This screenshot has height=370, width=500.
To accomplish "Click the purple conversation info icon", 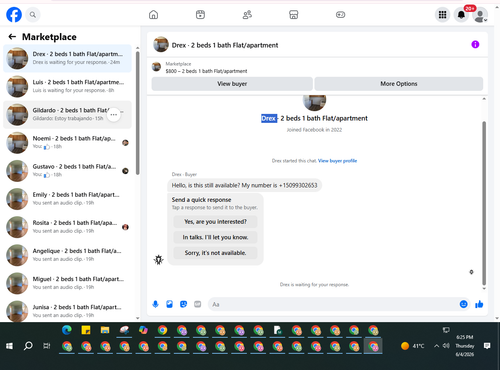I will pos(475,44).
